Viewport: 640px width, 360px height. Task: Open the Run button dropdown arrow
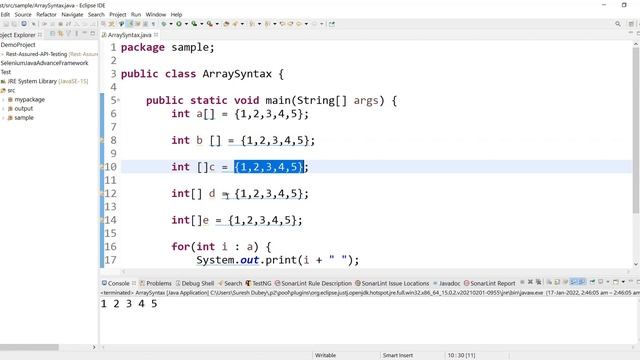tap(186, 24)
